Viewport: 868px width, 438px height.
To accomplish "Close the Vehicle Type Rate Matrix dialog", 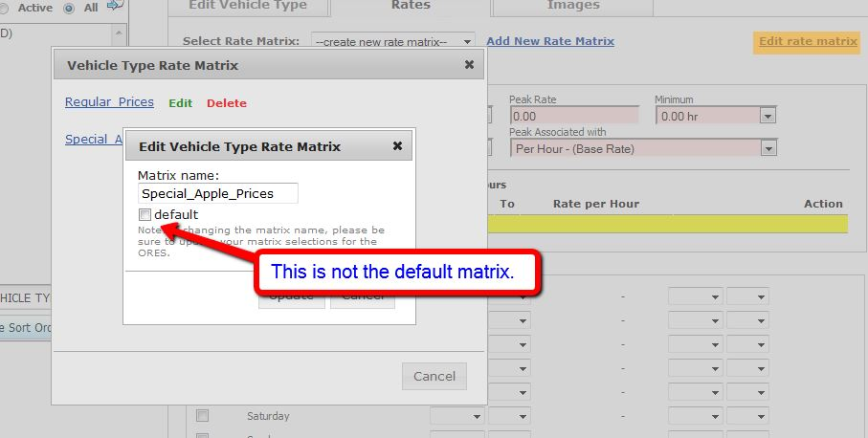I will [469, 65].
